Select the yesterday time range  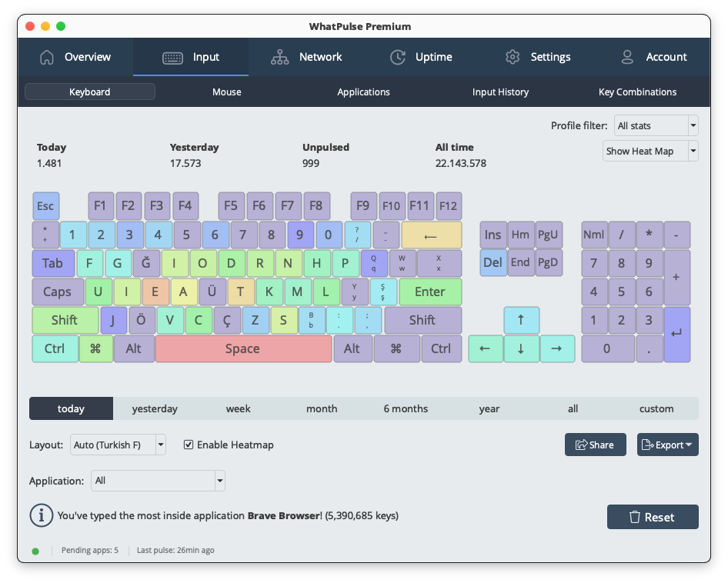pos(155,408)
